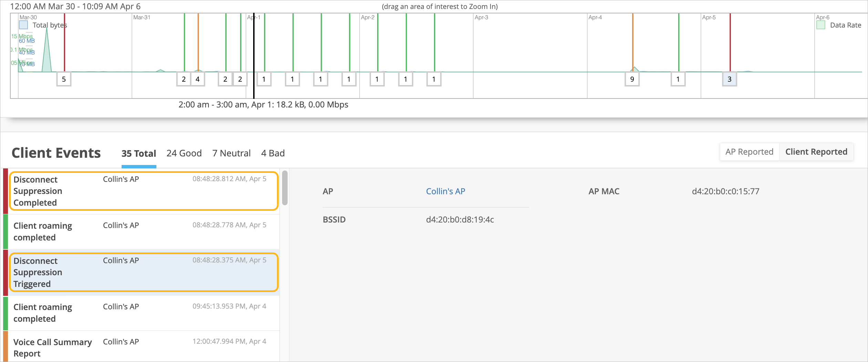Select Voice Call Summary Report event
The height and width of the screenshot is (362, 868).
pyautogui.click(x=143, y=347)
